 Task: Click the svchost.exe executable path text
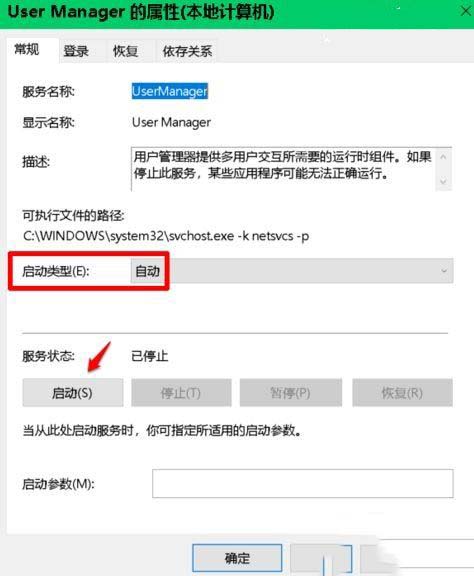click(166, 236)
